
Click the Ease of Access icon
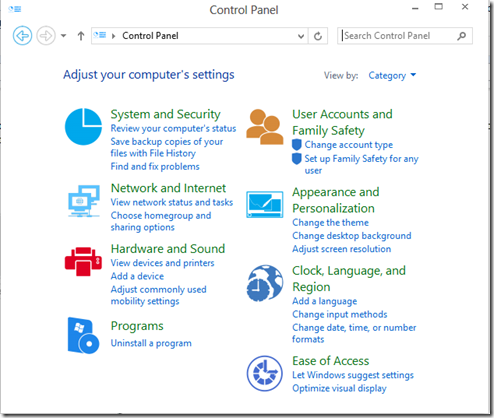tap(265, 373)
